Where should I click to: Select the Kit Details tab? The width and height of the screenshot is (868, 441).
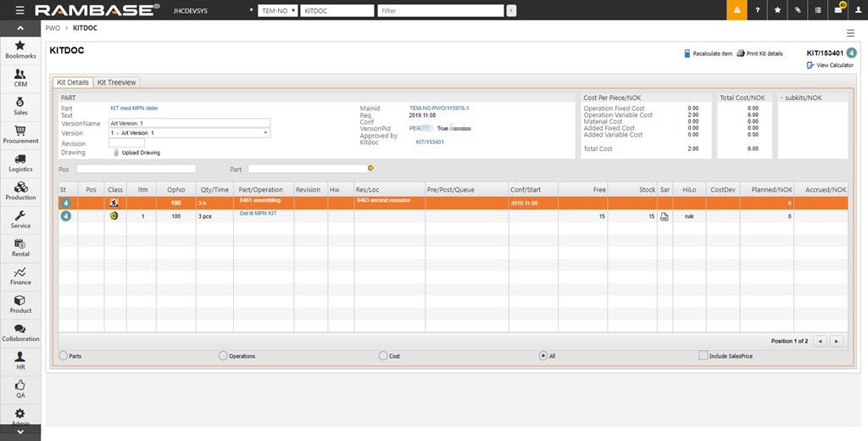[73, 82]
